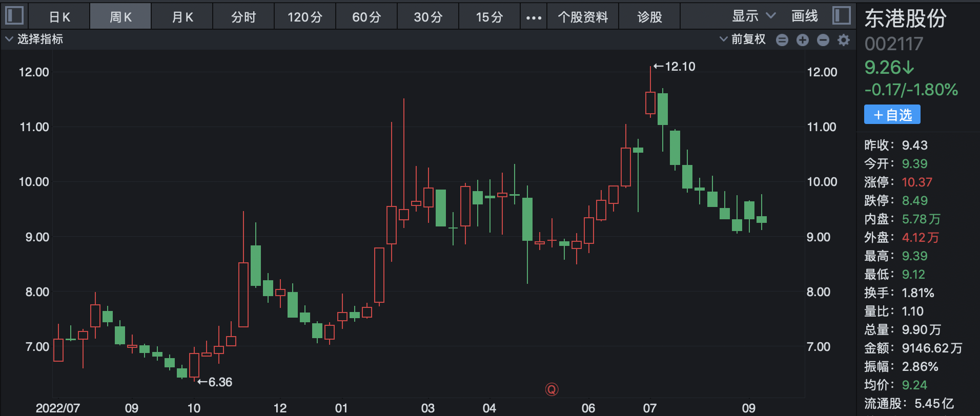Screen dimensions: 980x416
Task: Open chart settings gear icon
Action: coord(844,40)
